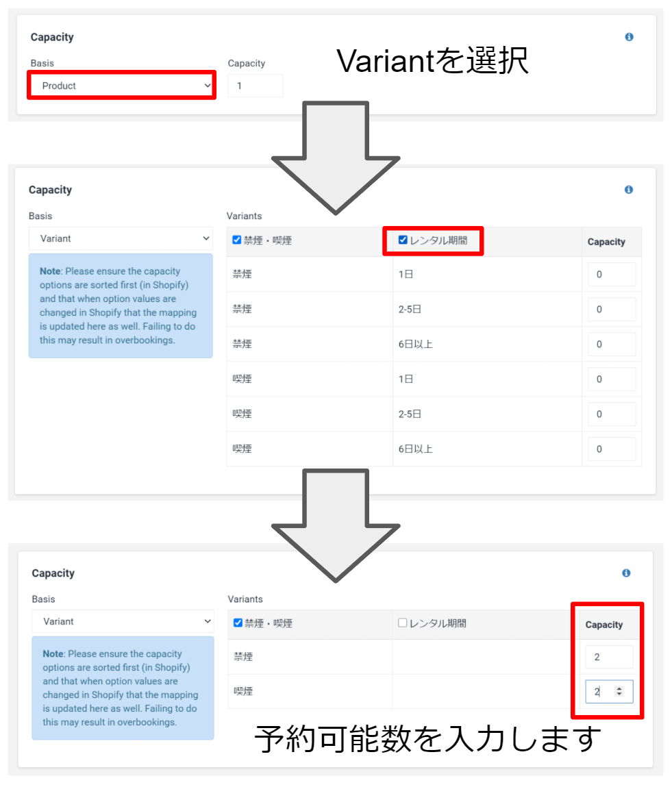Image resolution: width=672 pixels, height=787 pixels.
Task: Focus capacity field for 禁煙 1日 row
Action: 611,274
